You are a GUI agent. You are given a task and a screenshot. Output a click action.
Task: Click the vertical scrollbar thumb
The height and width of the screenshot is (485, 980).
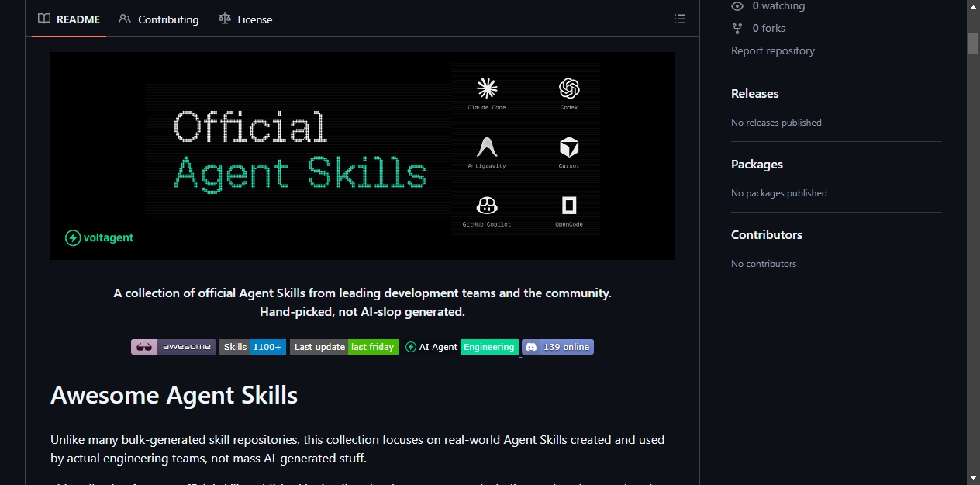[973, 43]
